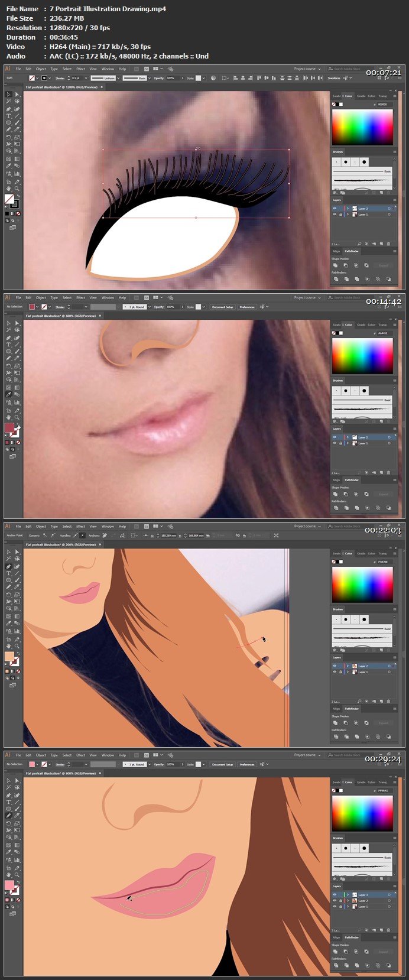
Task: Click the Unite shape mode icon, 00:29:24 frame
Action: click(x=336, y=952)
